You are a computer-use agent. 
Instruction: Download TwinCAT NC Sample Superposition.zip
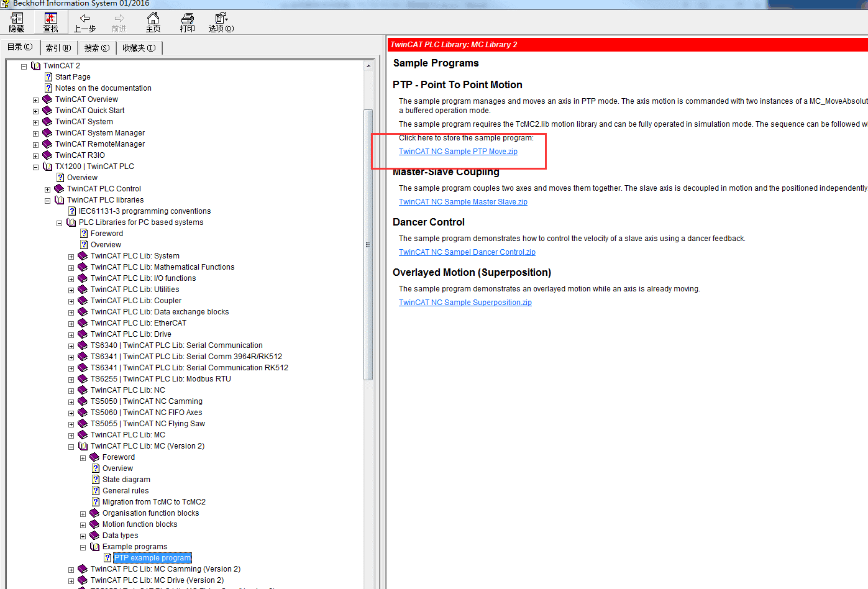click(x=465, y=303)
